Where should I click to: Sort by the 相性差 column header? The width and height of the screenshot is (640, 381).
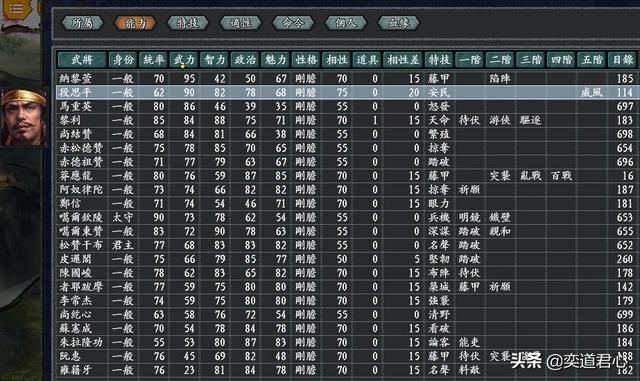403,60
